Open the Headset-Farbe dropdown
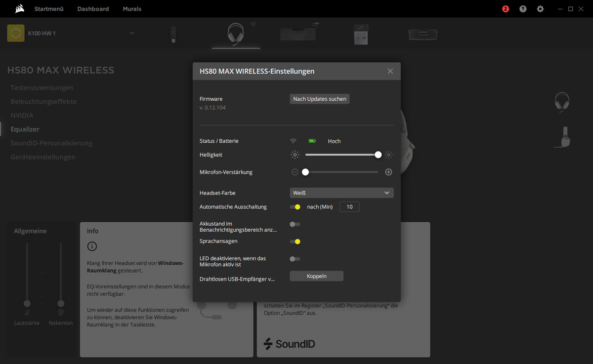 (x=341, y=193)
